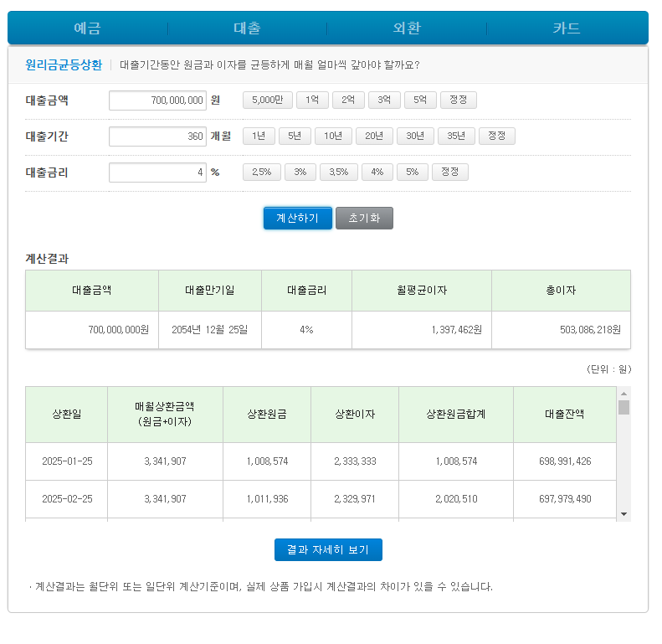662x644 pixels.
Task: Reset form with 초기화 button
Action: (364, 218)
